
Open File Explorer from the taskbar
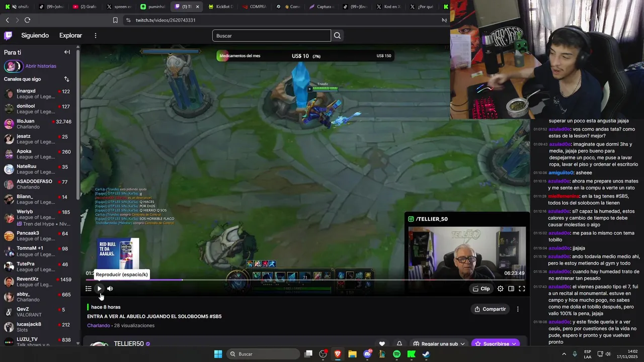[352, 354]
